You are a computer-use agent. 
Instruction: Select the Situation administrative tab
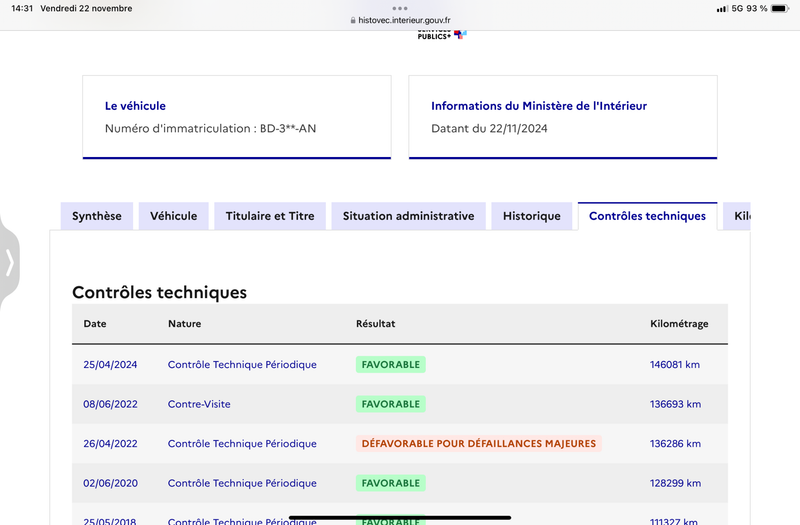click(x=408, y=216)
